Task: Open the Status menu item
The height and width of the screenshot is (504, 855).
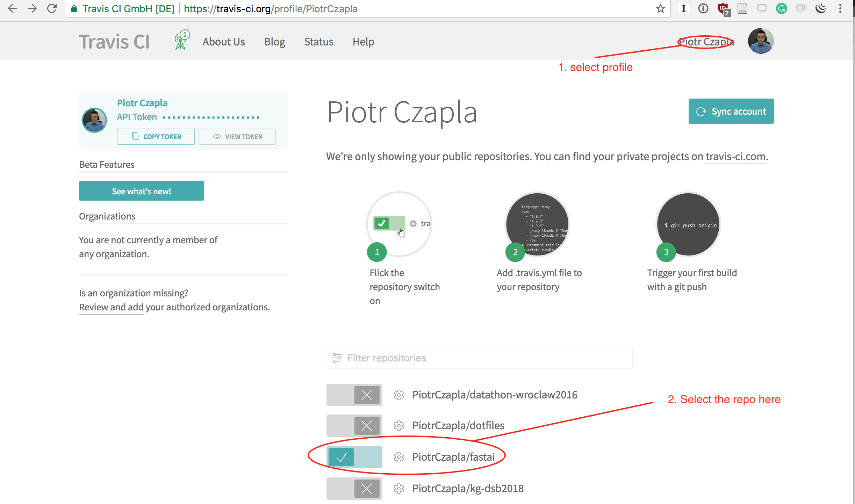Action: coord(319,42)
